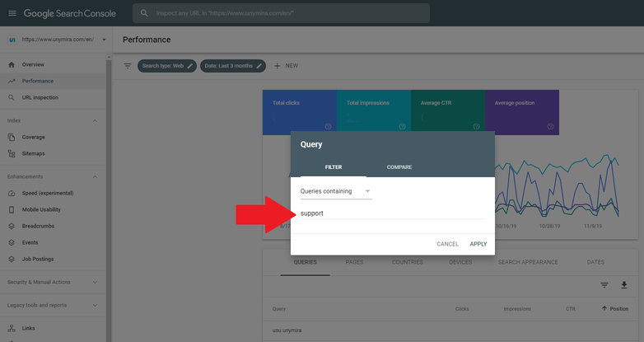Switch to the COUNTRIES tab
Viewport: 644px width, 342px height.
[408, 262]
